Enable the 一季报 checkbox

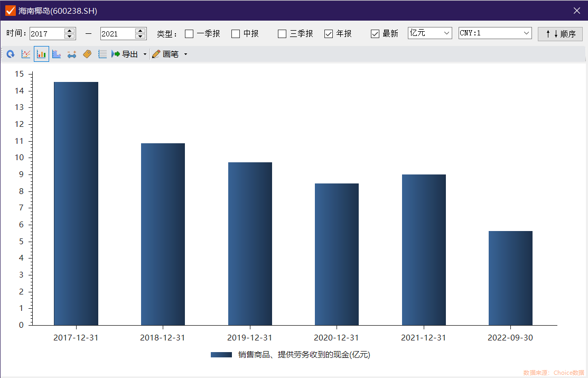(x=189, y=34)
